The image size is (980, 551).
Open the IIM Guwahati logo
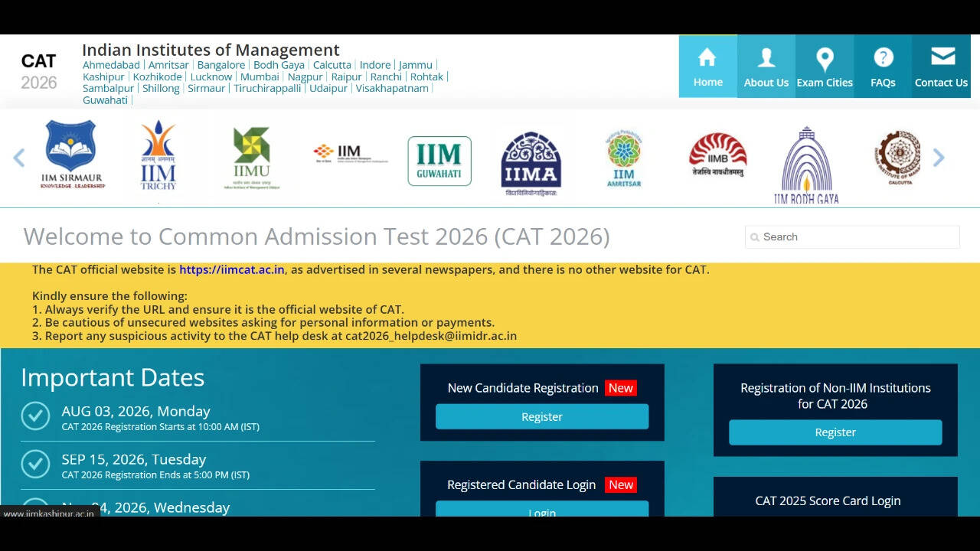(x=439, y=161)
